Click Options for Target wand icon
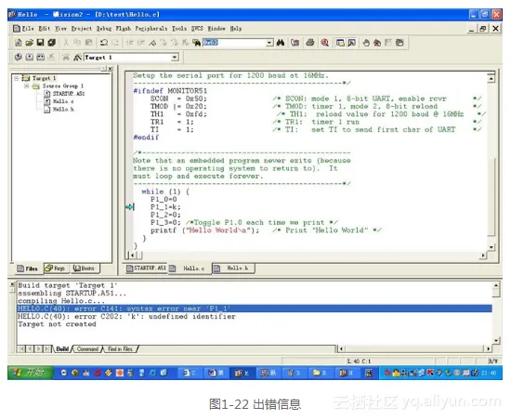 (x=77, y=58)
